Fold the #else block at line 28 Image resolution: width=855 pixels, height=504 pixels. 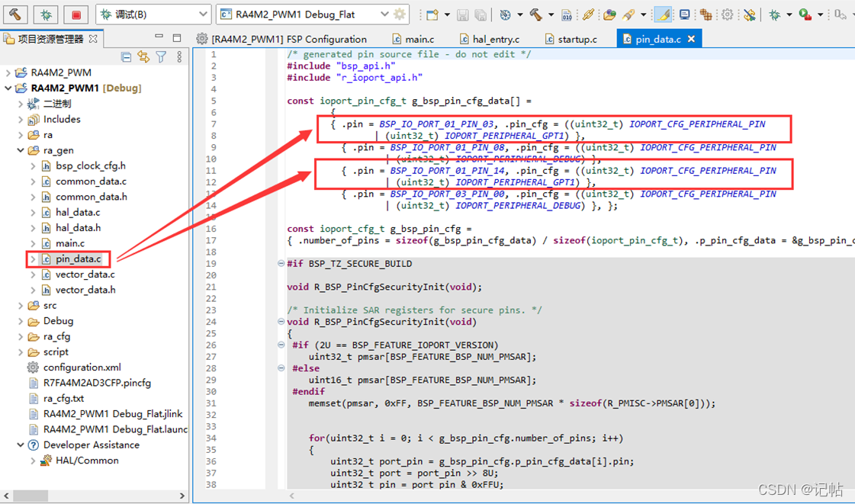[x=281, y=368]
